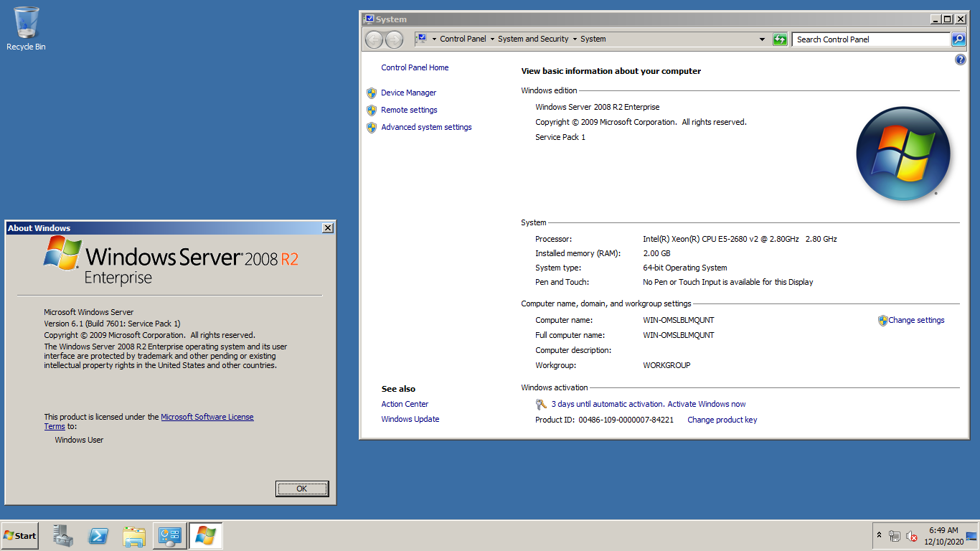Click the 'Windows User' licensee text
980x551 pixels.
[79, 440]
